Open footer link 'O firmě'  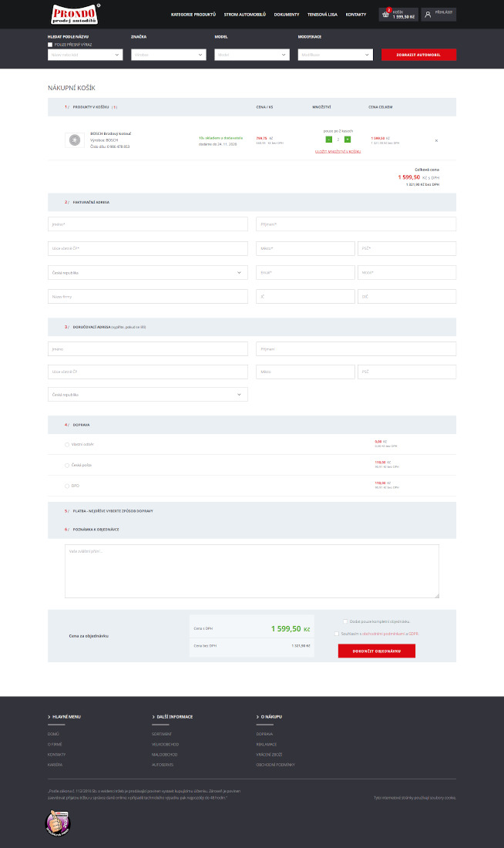pyautogui.click(x=55, y=744)
